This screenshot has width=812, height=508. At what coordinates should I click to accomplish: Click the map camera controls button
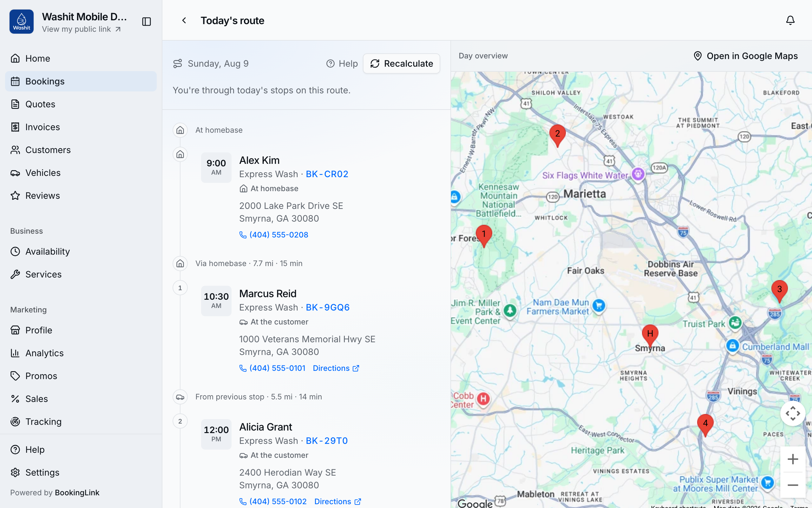click(793, 413)
